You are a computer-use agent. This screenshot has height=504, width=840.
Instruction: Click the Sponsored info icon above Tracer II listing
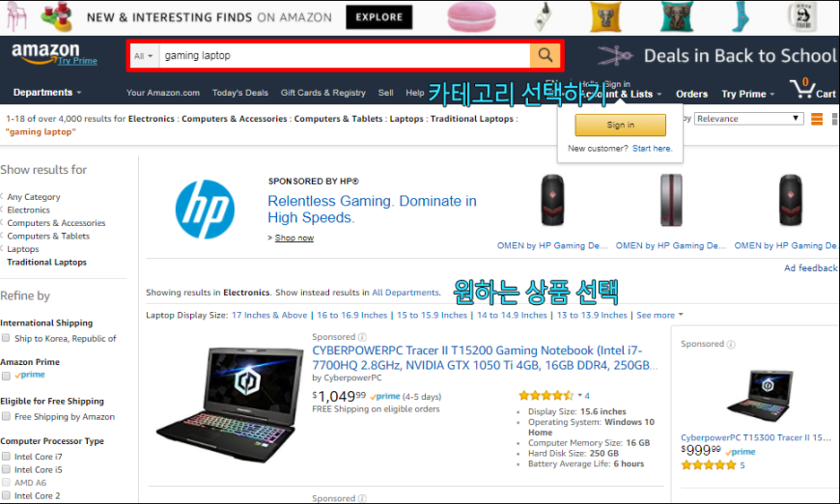(x=362, y=337)
